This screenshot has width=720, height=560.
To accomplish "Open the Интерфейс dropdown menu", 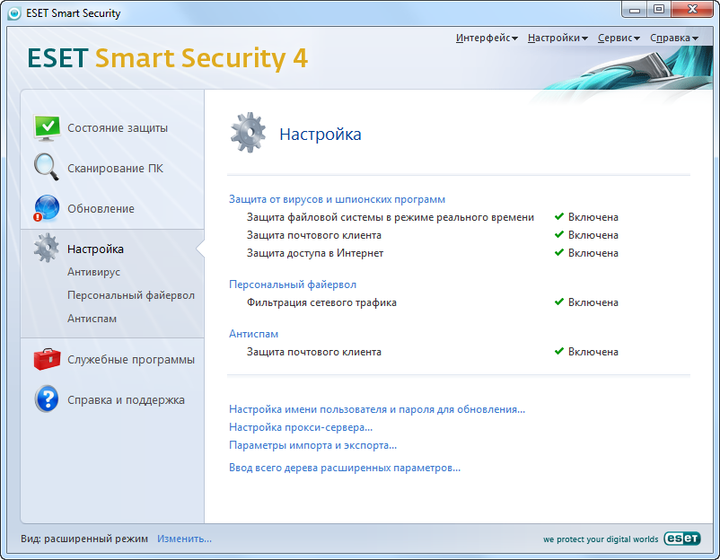I will 487,38.
